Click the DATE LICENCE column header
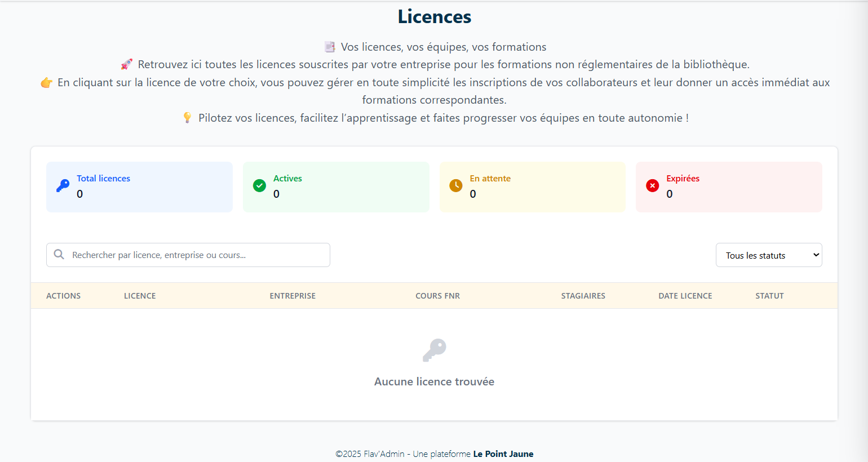868x462 pixels. pos(685,296)
